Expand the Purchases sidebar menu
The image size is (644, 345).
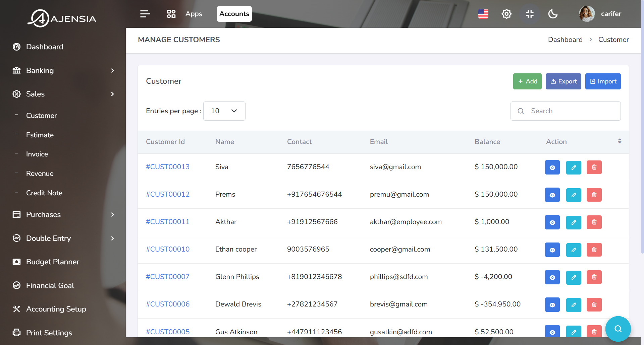[63, 214]
